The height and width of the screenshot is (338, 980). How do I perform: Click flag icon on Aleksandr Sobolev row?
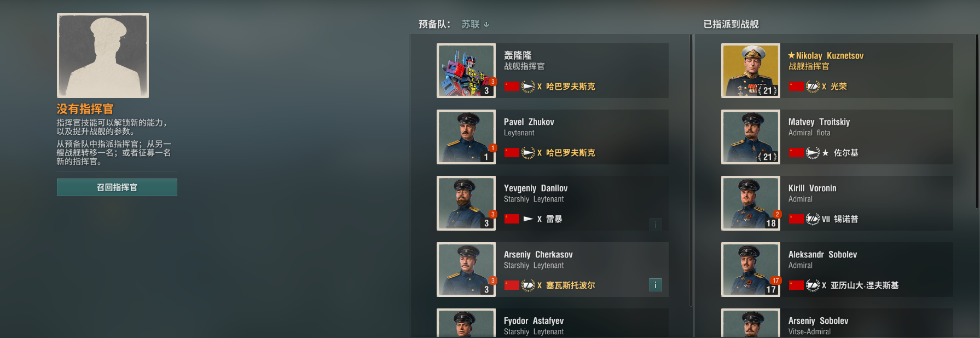click(x=796, y=285)
